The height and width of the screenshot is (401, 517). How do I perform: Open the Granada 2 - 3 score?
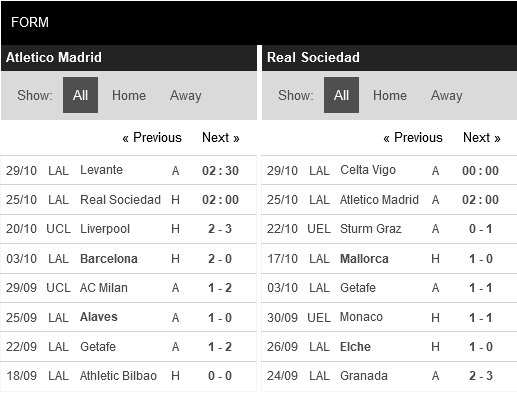481,376
